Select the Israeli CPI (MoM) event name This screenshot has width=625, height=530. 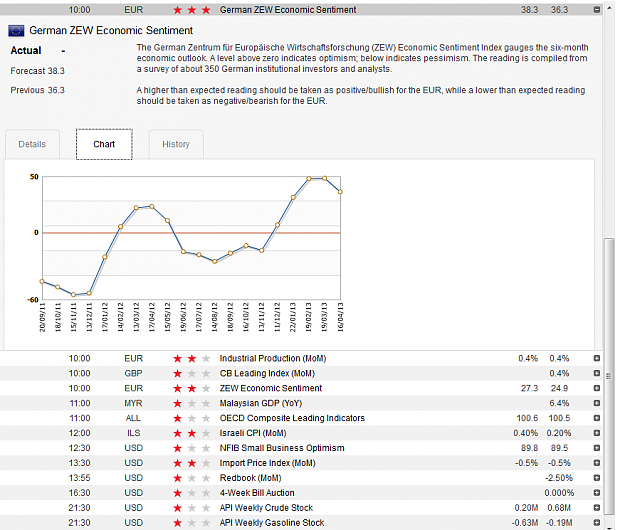pos(253,433)
